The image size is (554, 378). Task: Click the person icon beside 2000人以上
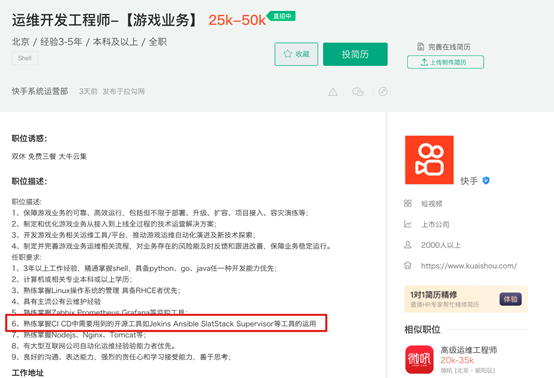coord(408,245)
